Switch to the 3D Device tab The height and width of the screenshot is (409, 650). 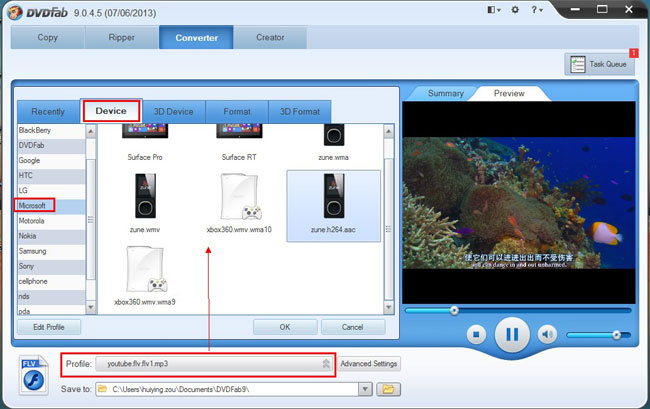[174, 111]
